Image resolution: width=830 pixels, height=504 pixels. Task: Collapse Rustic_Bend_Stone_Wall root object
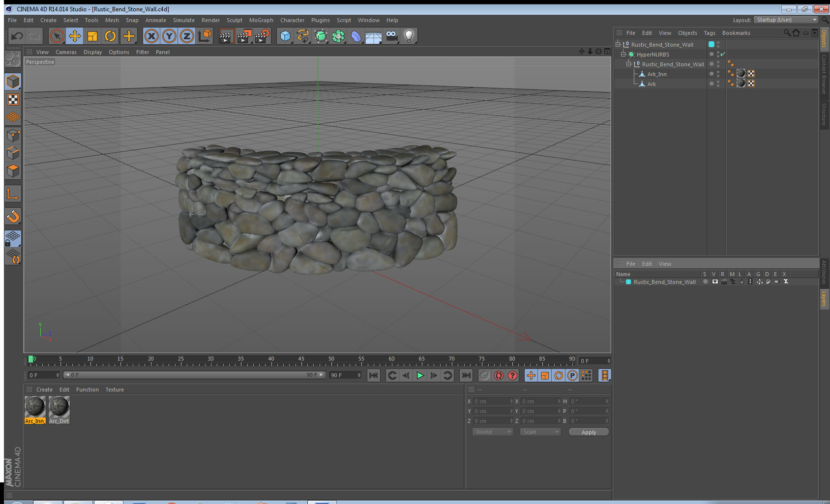[618, 44]
